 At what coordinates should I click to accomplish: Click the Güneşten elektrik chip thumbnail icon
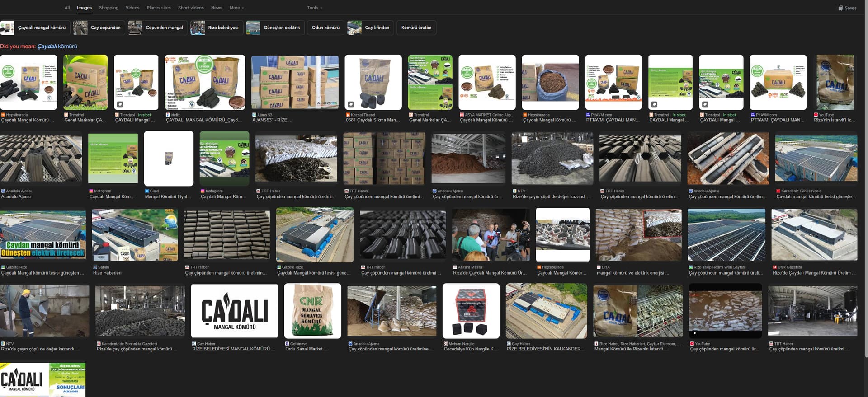point(253,28)
